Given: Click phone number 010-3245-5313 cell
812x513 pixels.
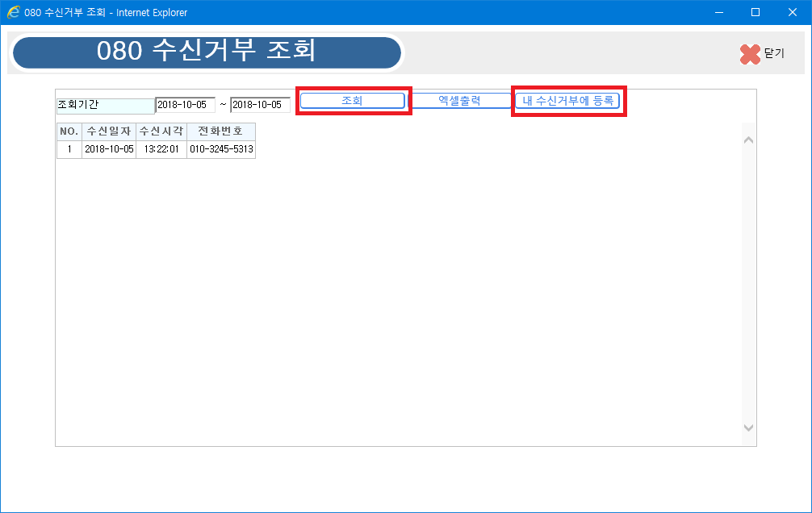Looking at the screenshot, I should 221,149.
